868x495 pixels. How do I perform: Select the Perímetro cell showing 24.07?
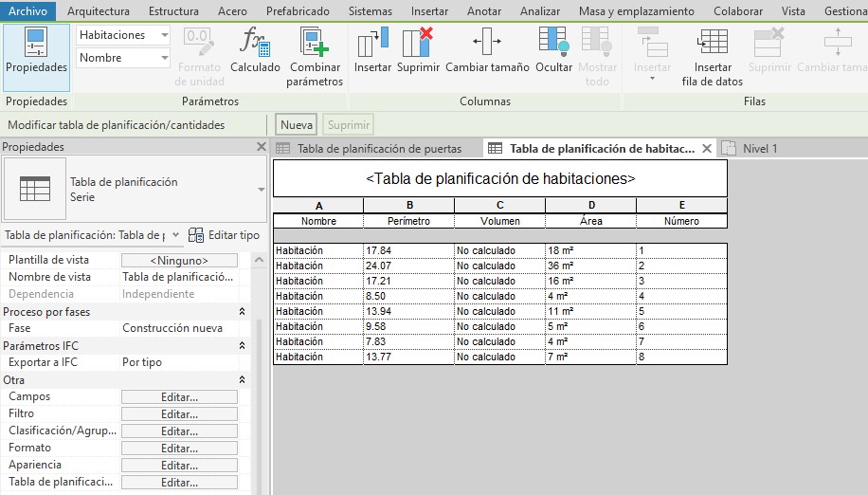407,266
